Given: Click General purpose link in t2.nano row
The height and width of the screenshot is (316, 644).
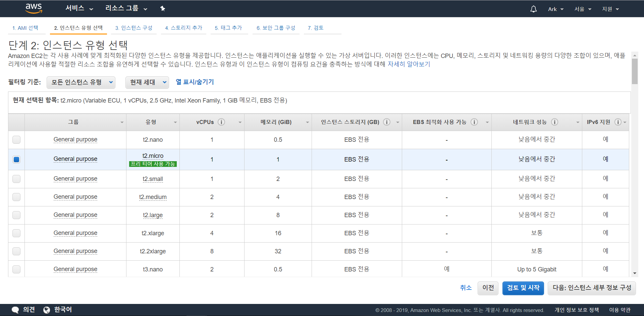Looking at the screenshot, I should click(75, 139).
